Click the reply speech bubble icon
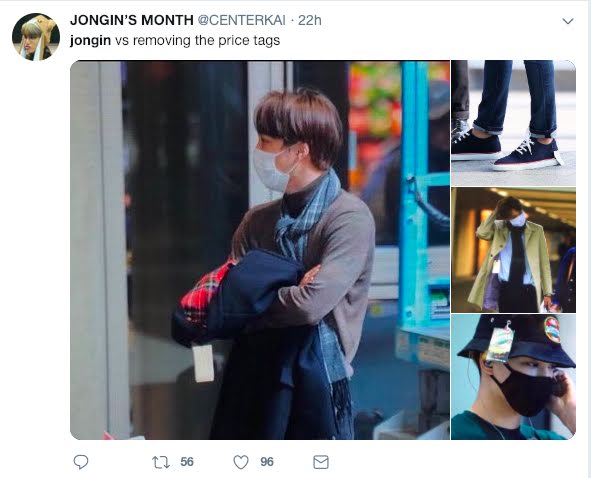 (81, 462)
